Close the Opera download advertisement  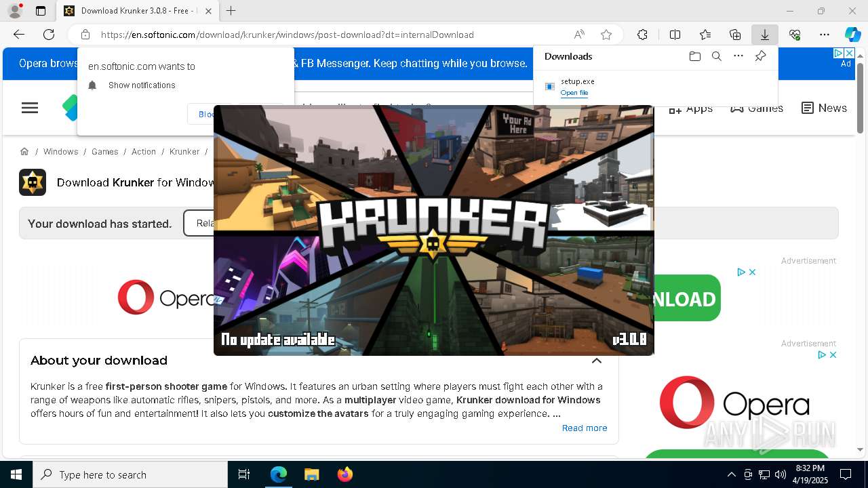752,272
